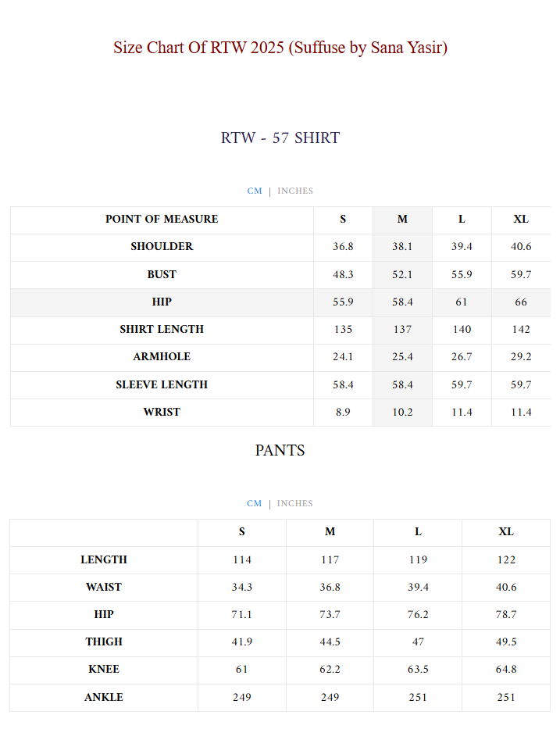Click the POINT OF MEASURE header cell
The height and width of the screenshot is (729, 560).
[x=162, y=220]
